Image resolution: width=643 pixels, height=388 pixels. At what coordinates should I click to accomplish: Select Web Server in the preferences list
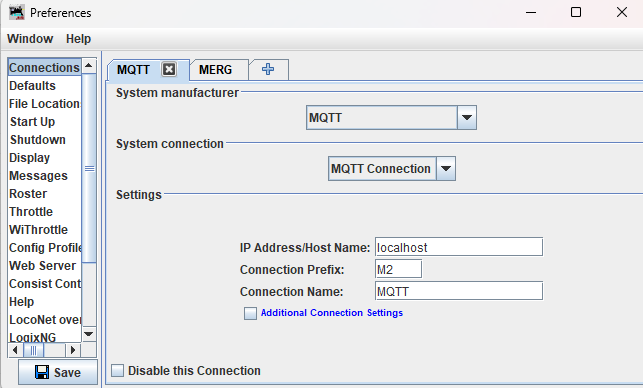point(45,266)
